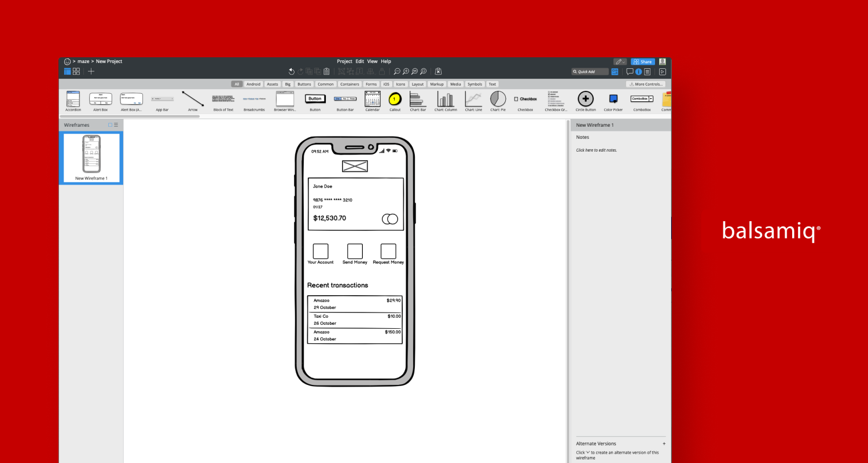Open the Edit menu

pyautogui.click(x=360, y=61)
